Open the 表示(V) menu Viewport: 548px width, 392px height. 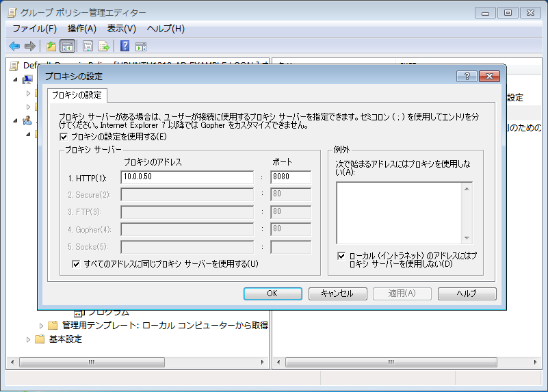121,28
